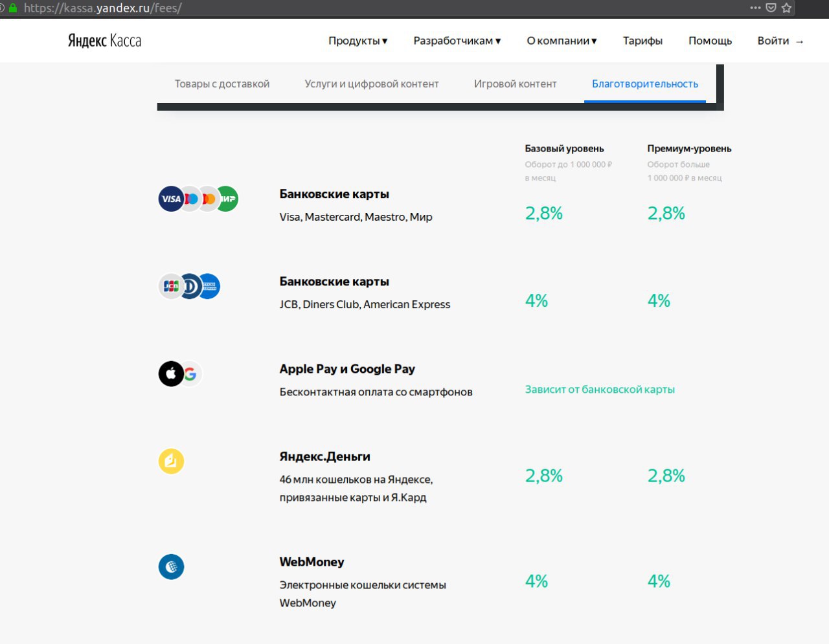This screenshot has width=829, height=644.
Task: Click the JCB, Diners Club, American Express text
Action: [365, 304]
